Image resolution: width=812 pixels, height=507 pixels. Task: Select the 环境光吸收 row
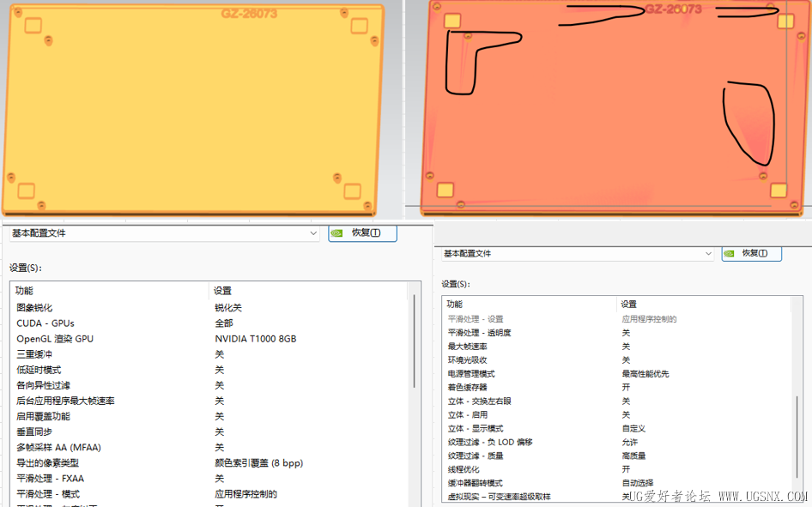(x=617, y=360)
